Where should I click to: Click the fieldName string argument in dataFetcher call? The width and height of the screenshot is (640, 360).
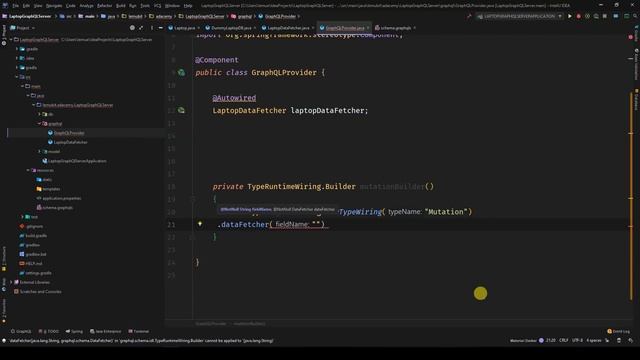pos(316,224)
